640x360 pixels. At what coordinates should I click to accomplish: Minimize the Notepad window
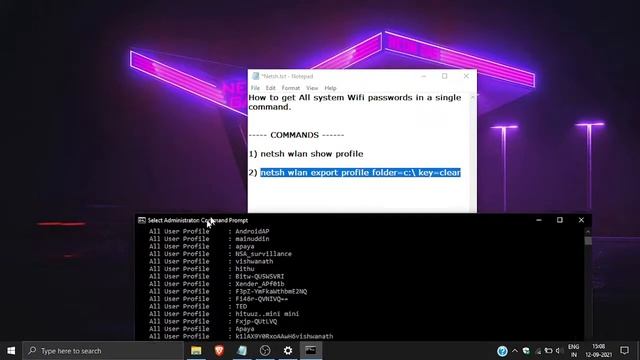click(424, 76)
